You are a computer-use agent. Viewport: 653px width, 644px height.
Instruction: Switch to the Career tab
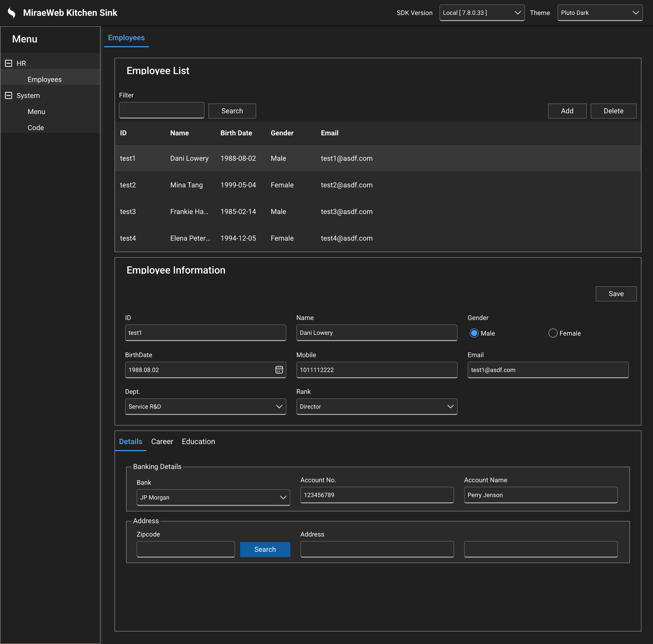(162, 442)
